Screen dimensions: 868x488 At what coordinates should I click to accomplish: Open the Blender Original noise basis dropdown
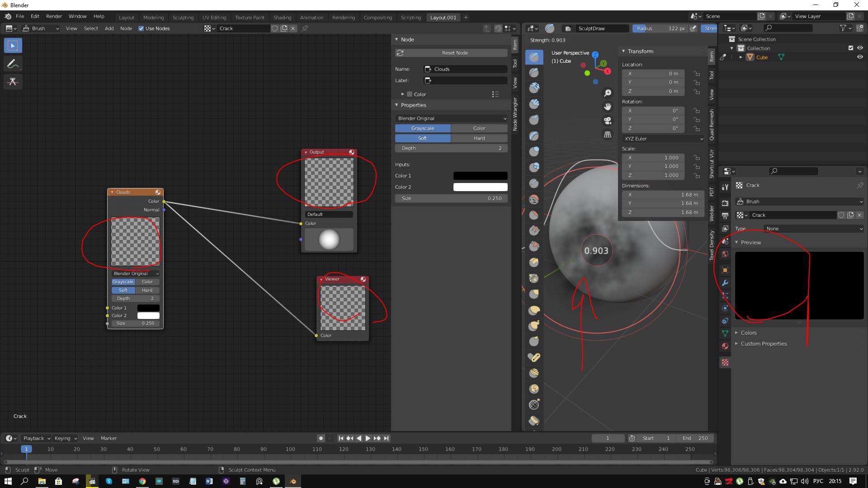[x=451, y=118]
